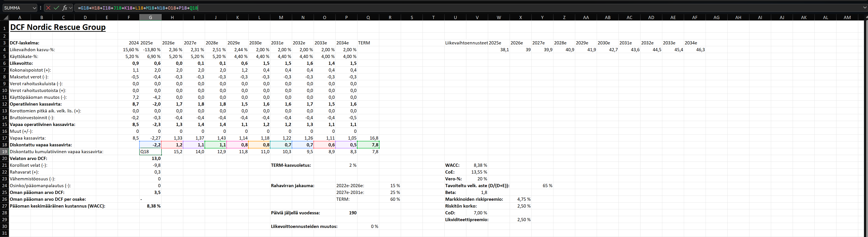
Task: Click the '60 %' TERM share cell
Action: point(390,199)
